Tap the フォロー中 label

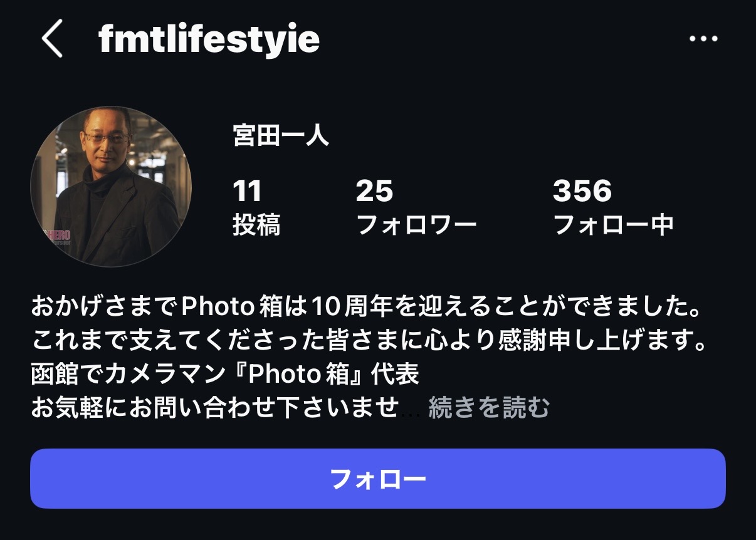(614, 224)
